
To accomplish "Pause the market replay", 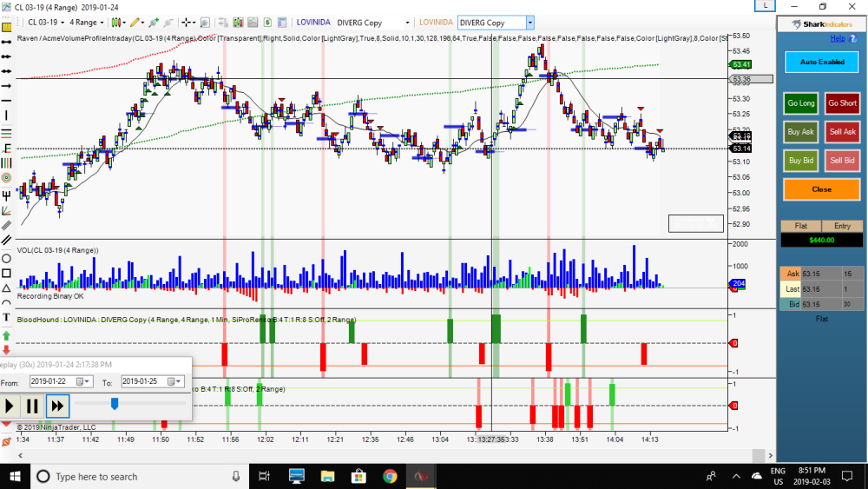I will pyautogui.click(x=32, y=405).
